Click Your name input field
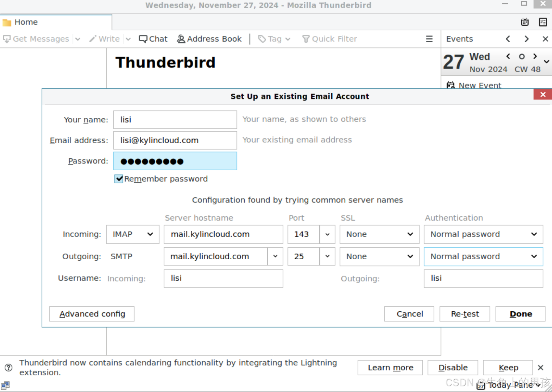The image size is (552, 392). 175,120
